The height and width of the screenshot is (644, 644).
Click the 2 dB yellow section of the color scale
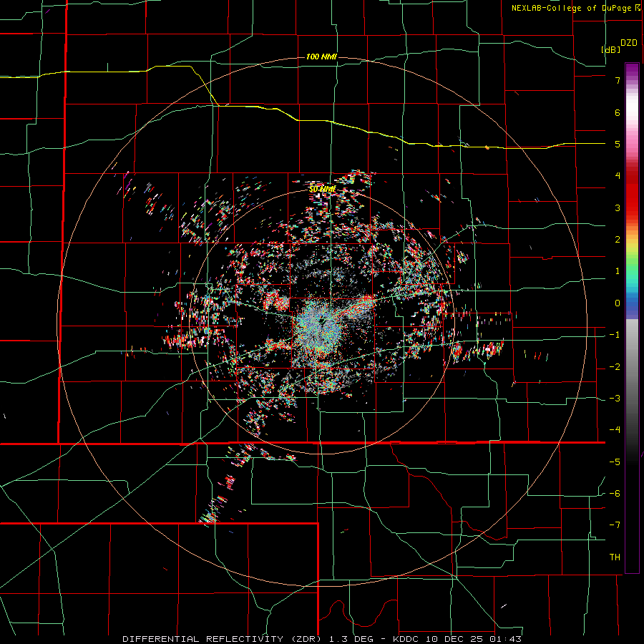click(x=632, y=239)
